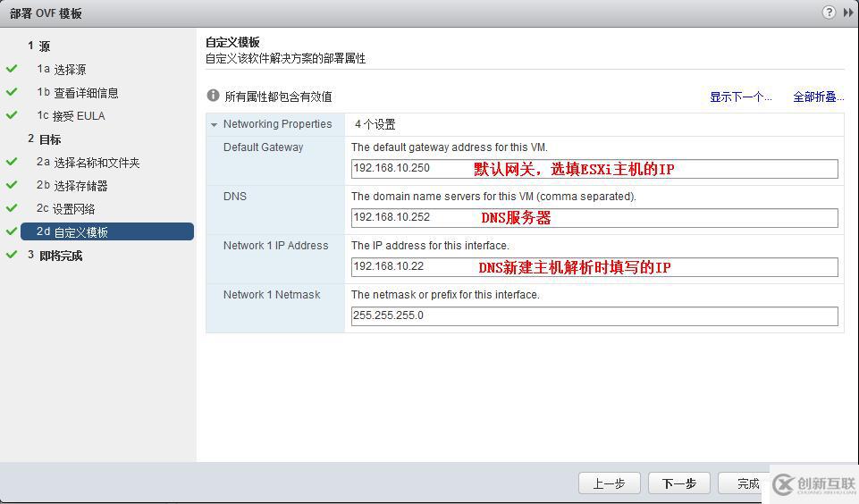Click the green checkmark beside 2a 选择名称和文件夹
The height and width of the screenshot is (504, 859).
(12, 162)
